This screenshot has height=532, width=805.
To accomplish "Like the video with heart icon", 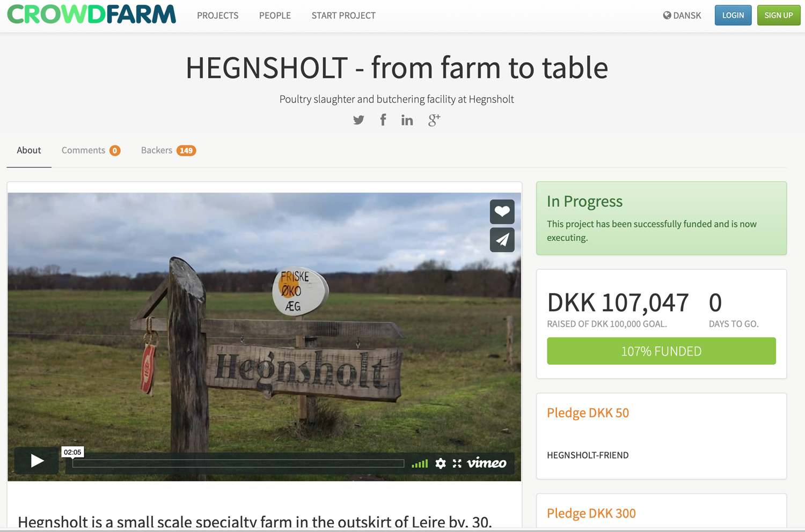I will (502, 212).
